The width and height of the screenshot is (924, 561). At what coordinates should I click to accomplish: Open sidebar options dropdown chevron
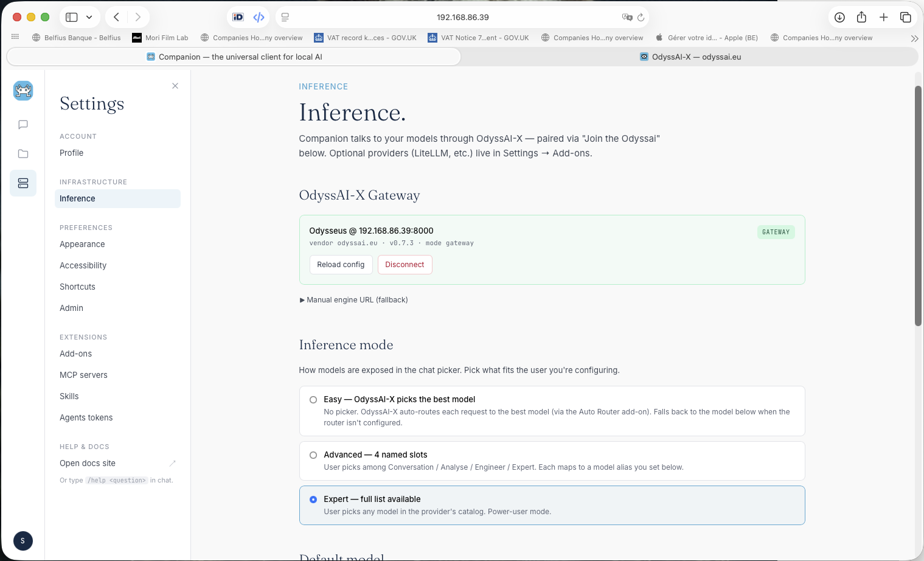pyautogui.click(x=89, y=17)
